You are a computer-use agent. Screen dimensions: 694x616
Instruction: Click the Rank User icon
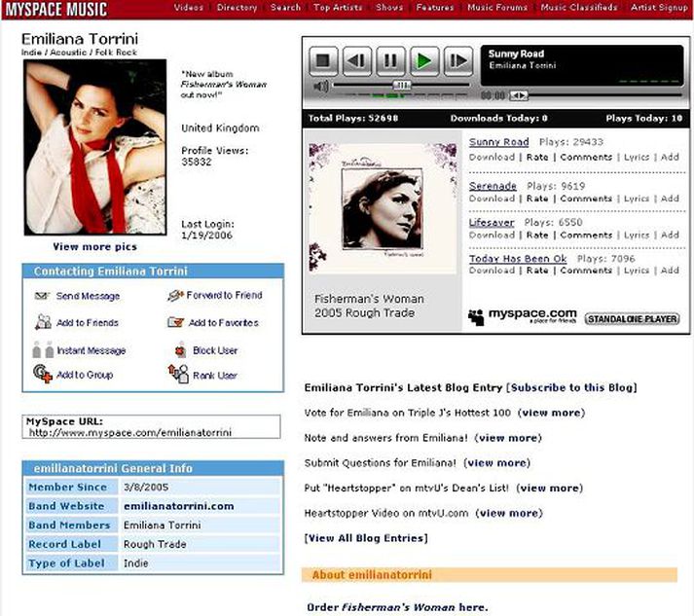click(178, 374)
